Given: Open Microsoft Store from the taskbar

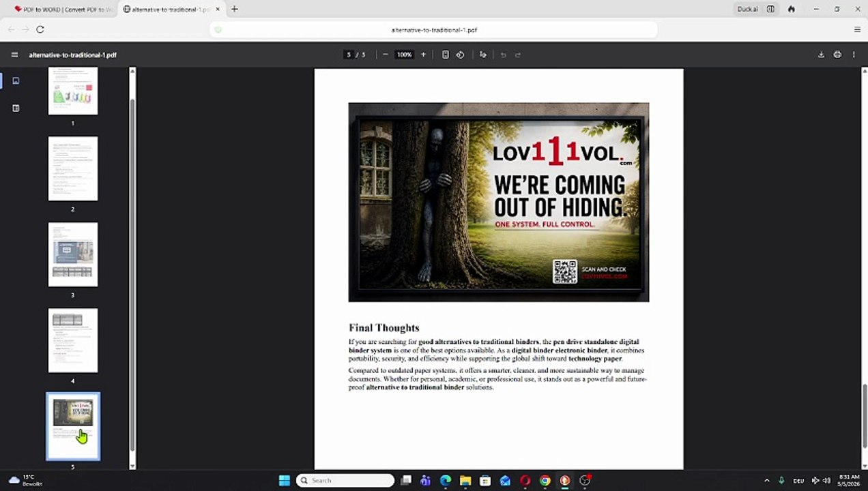Looking at the screenshot, I should point(485,480).
